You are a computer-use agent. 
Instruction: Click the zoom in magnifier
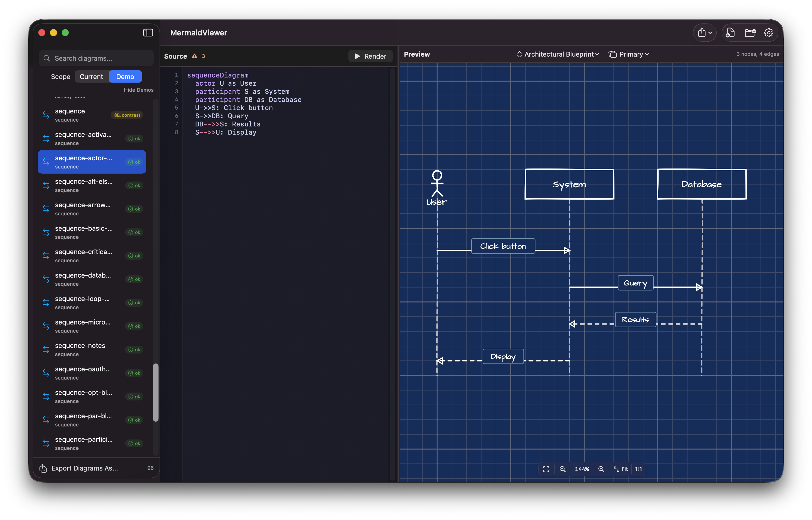tap(601, 469)
